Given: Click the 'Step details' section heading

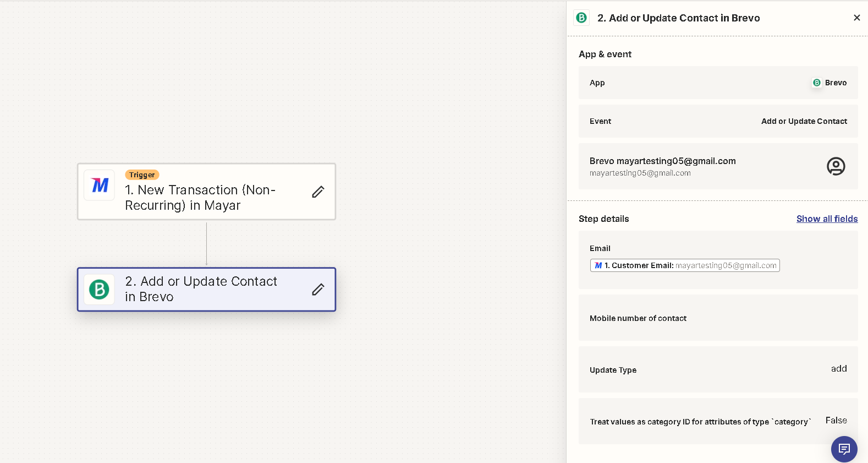Looking at the screenshot, I should click(603, 219).
